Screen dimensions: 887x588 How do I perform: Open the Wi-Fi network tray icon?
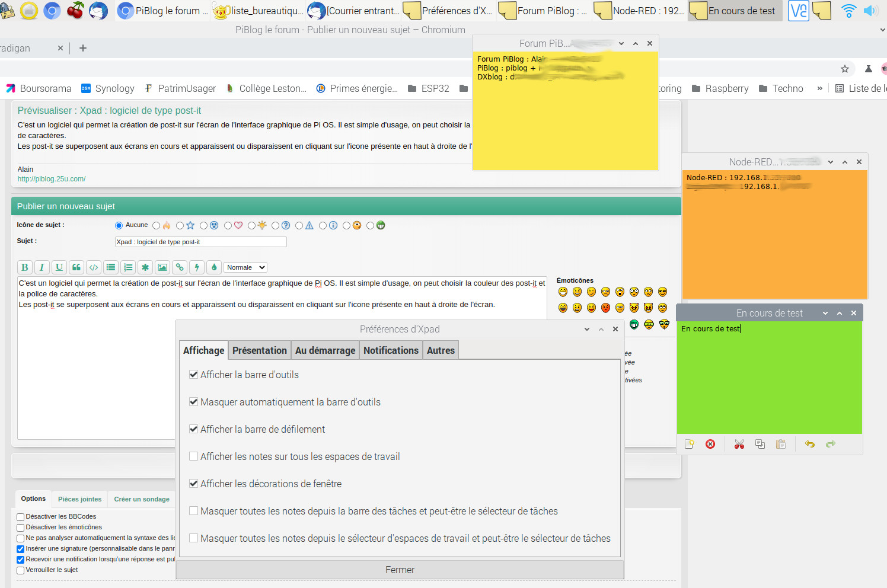coord(848,11)
